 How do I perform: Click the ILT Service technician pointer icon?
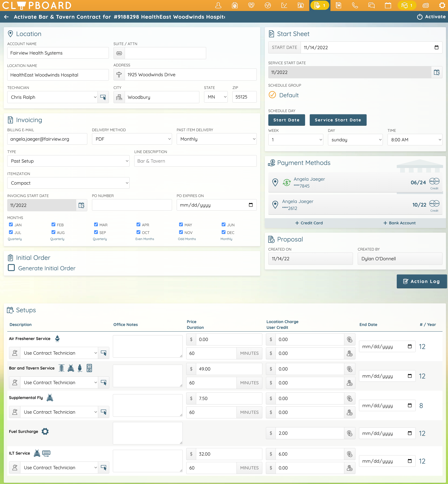click(x=104, y=468)
